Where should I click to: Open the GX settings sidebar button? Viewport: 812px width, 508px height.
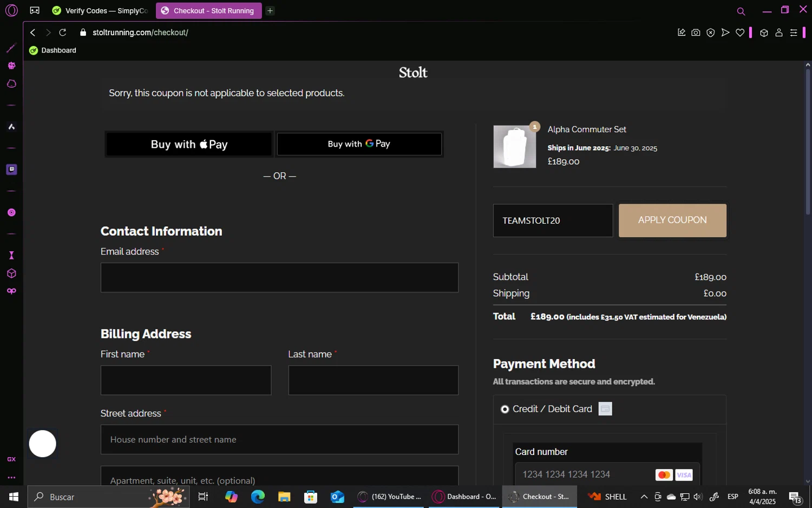[11, 459]
